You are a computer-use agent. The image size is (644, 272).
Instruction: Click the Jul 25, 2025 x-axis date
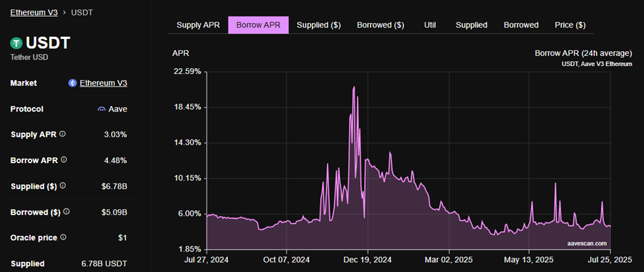(611, 260)
